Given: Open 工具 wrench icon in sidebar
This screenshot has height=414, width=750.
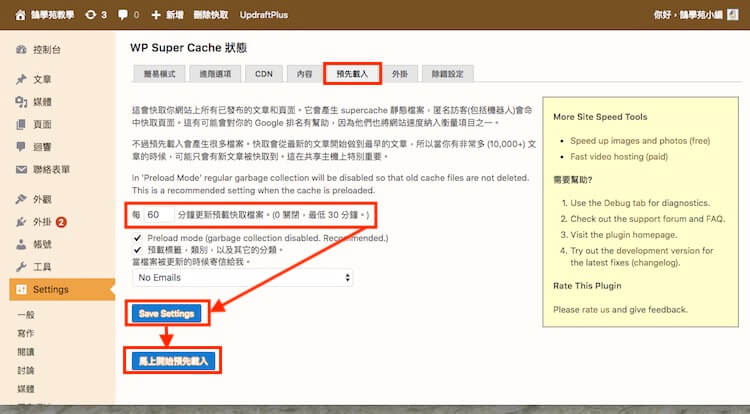Looking at the screenshot, I should (21, 267).
